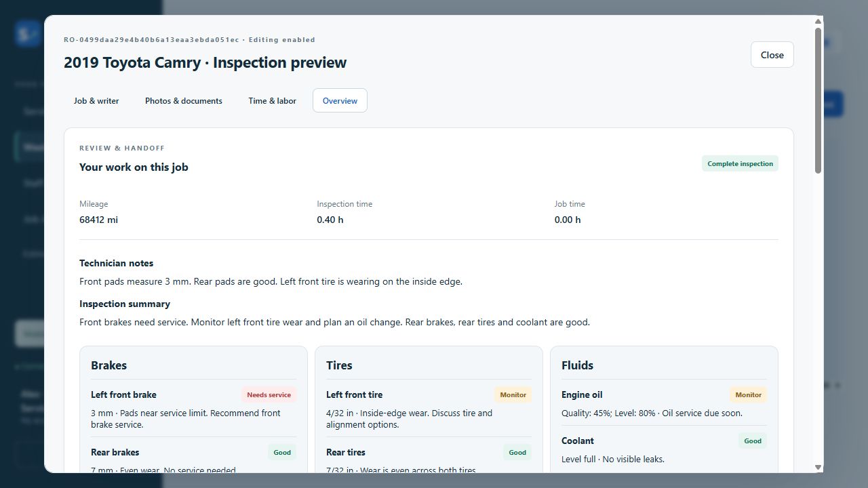Viewport: 868px width, 488px height.
Task: Click the Complete inspection badge
Action: pyautogui.click(x=740, y=163)
